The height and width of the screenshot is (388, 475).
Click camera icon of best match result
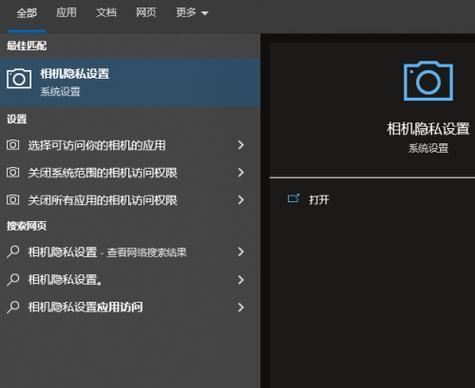tap(19, 79)
